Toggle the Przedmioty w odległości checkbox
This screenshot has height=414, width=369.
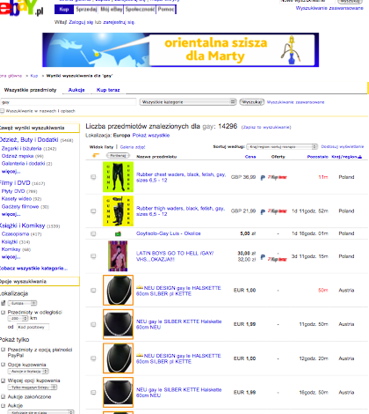coord(3,312)
